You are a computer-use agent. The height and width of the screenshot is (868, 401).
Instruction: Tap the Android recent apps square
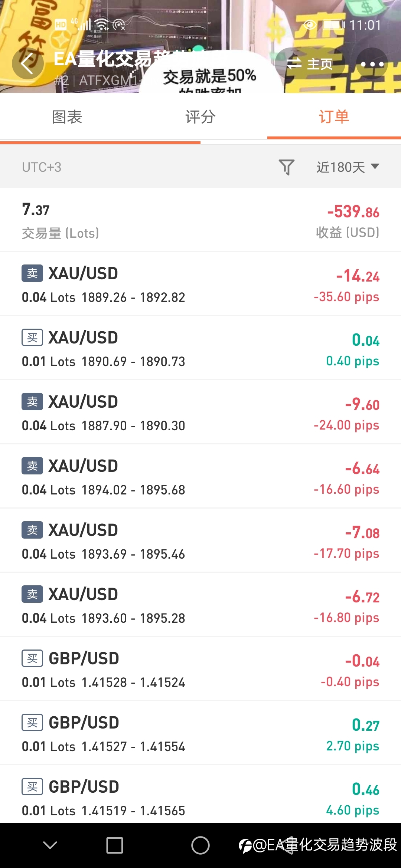(x=114, y=845)
